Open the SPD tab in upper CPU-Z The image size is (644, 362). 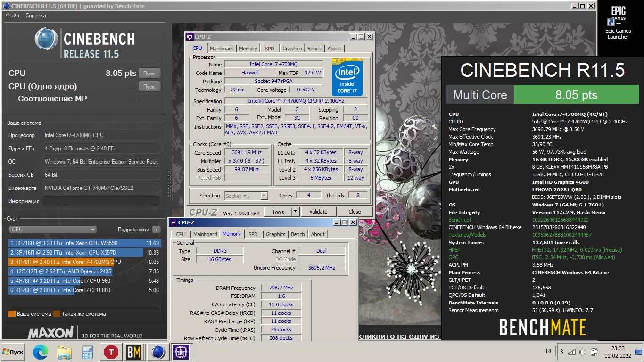tap(269, 49)
